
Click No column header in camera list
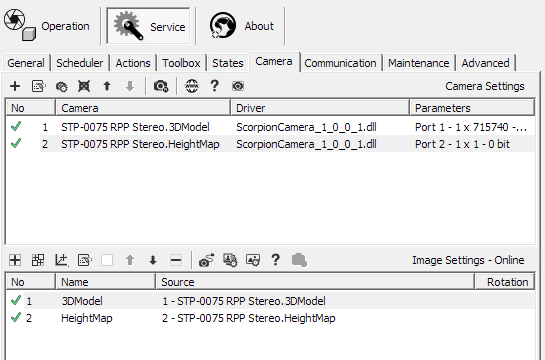(x=30, y=108)
